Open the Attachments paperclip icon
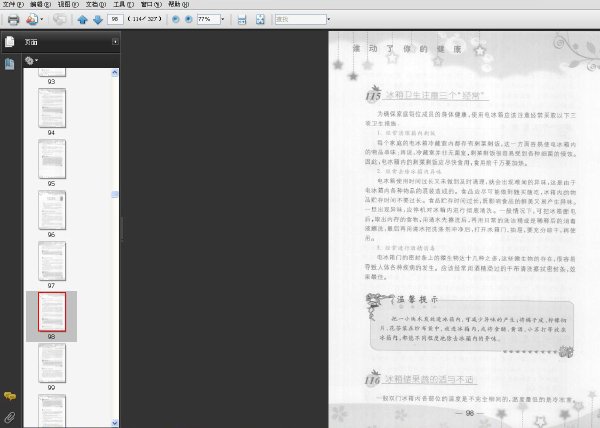600x428 pixels. point(10,417)
